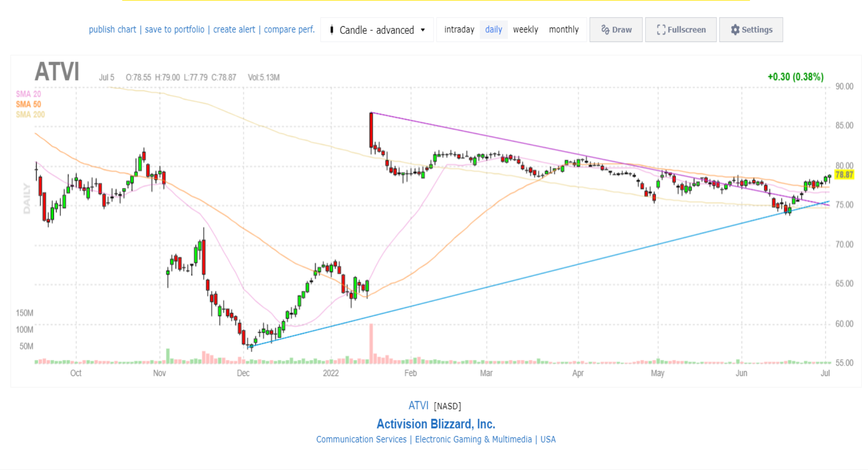This screenshot has height=470, width=868.
Task: Click the Oct label on the date axis
Action: [x=76, y=373]
